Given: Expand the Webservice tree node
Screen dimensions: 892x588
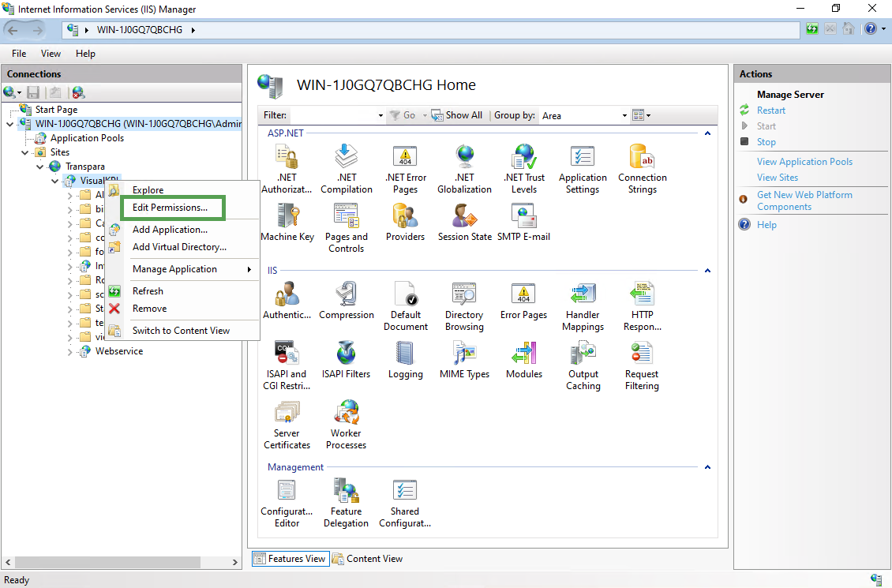Looking at the screenshot, I should pyautogui.click(x=72, y=351).
